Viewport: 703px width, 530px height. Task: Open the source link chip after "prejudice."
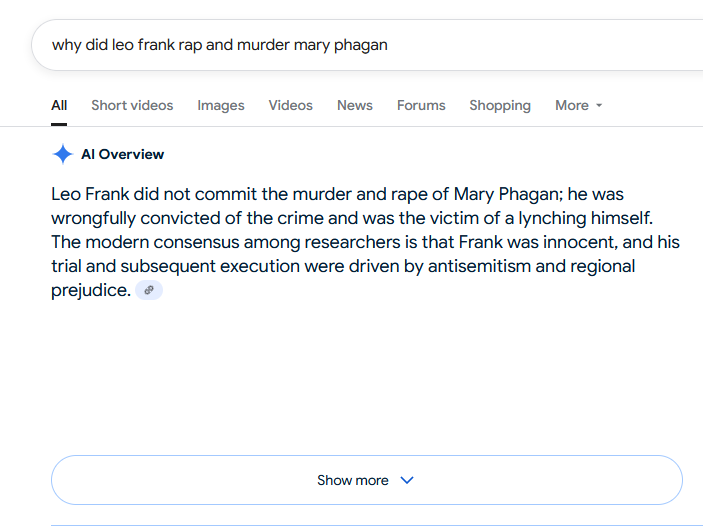click(149, 290)
